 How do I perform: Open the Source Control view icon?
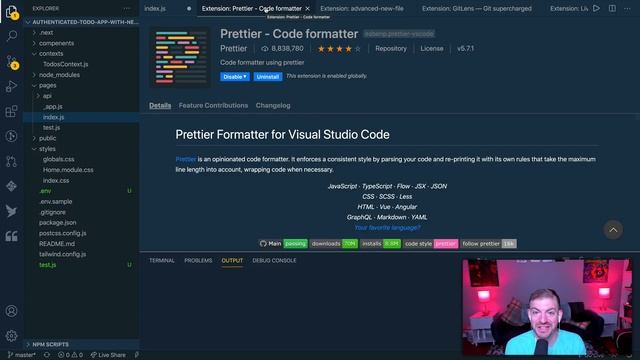click(x=12, y=62)
